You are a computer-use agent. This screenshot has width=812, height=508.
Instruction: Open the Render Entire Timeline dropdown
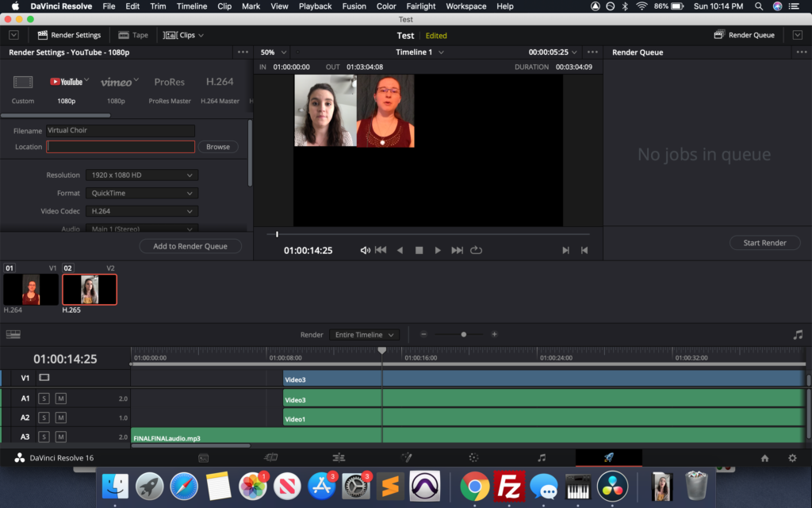[x=364, y=335]
